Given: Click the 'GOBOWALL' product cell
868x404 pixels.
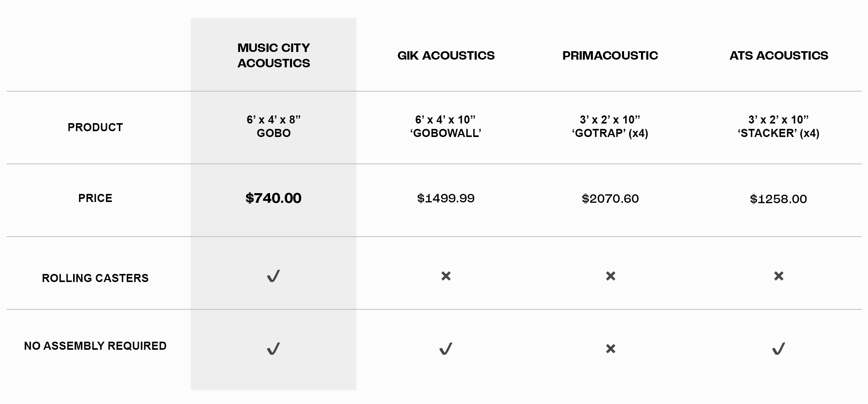Looking at the screenshot, I should [x=446, y=126].
